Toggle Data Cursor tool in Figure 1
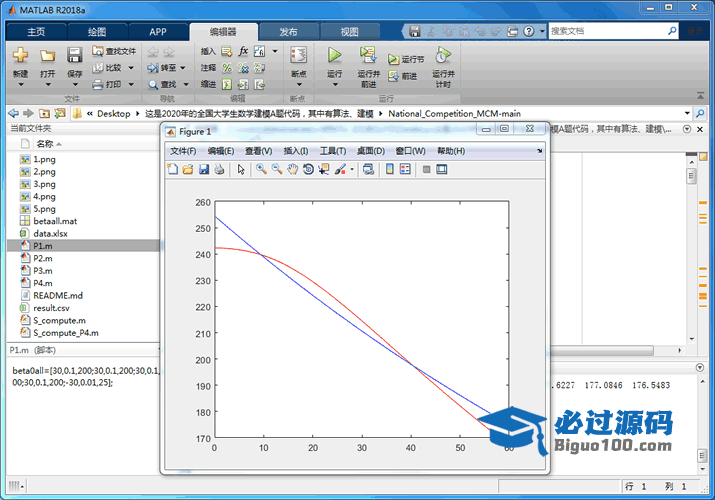The height and width of the screenshot is (500, 715). (324, 170)
